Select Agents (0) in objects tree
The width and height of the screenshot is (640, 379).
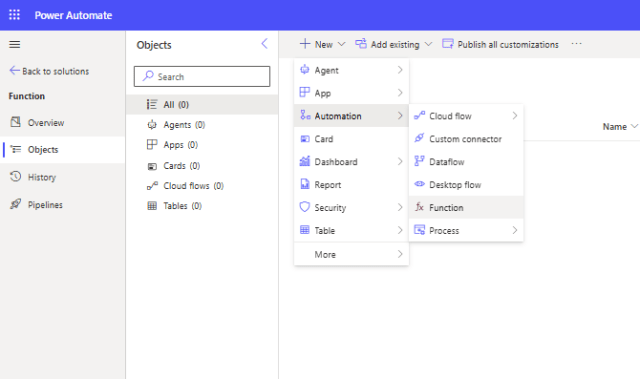202,125
